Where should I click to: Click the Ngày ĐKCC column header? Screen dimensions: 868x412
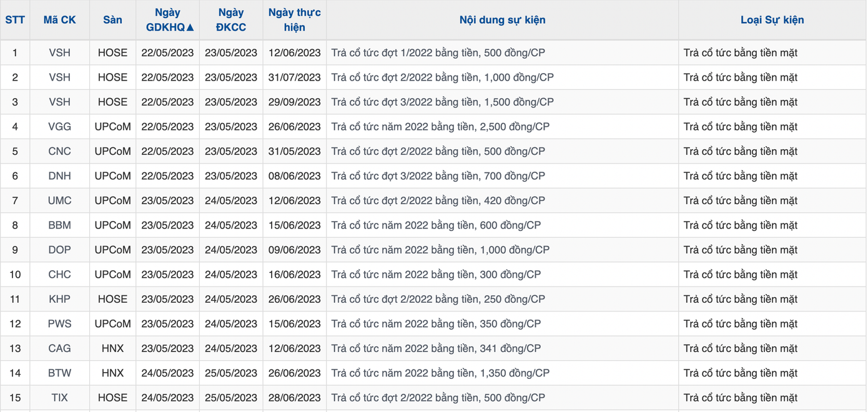pos(231,20)
